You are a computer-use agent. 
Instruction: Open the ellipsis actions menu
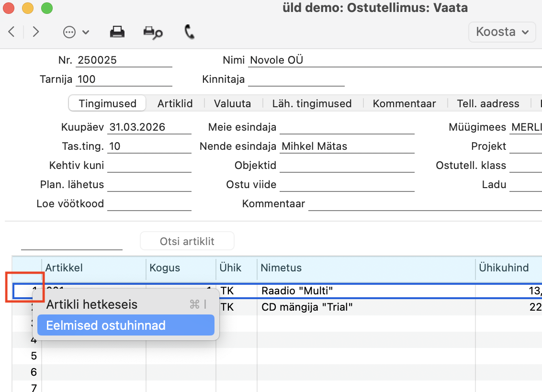[x=76, y=32]
